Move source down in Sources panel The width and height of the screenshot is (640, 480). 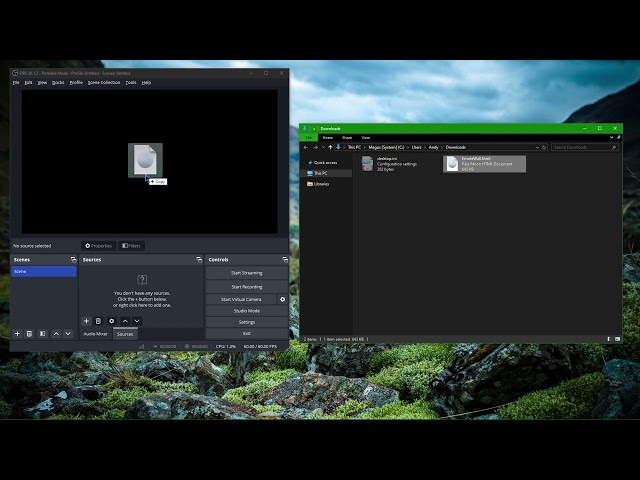137,321
